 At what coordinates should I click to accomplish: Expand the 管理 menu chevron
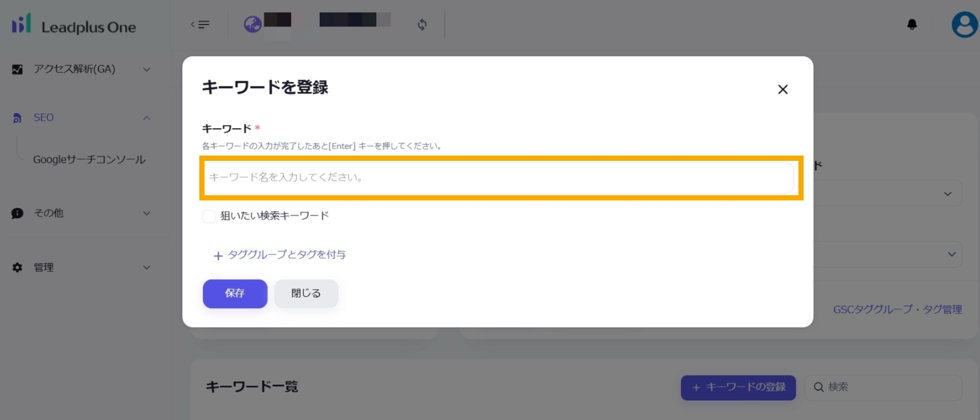147,267
